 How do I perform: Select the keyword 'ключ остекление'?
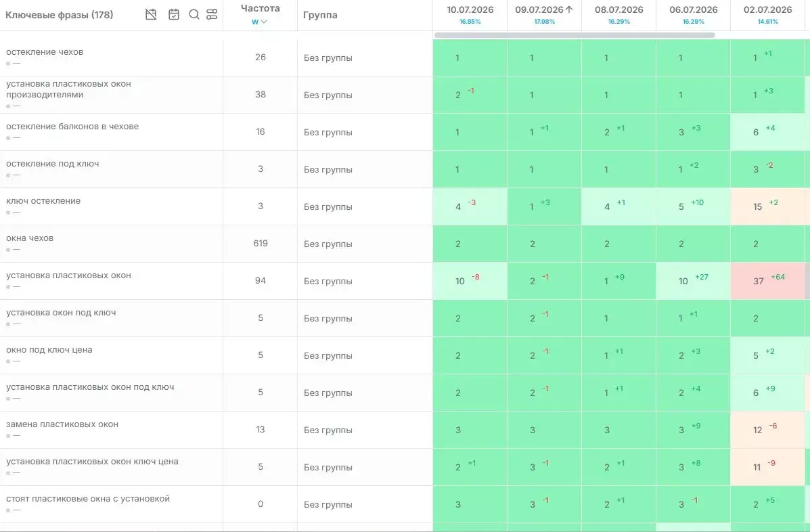pyautogui.click(x=43, y=200)
